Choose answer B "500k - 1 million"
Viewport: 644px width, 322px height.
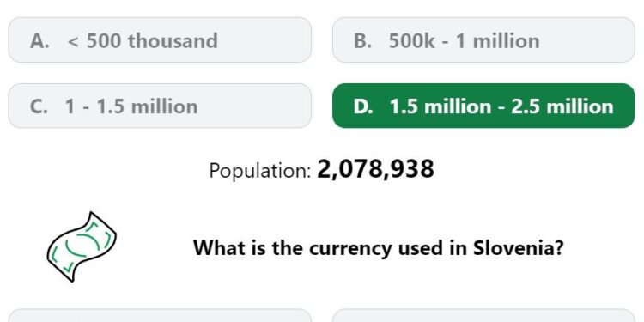pyautogui.click(x=483, y=39)
